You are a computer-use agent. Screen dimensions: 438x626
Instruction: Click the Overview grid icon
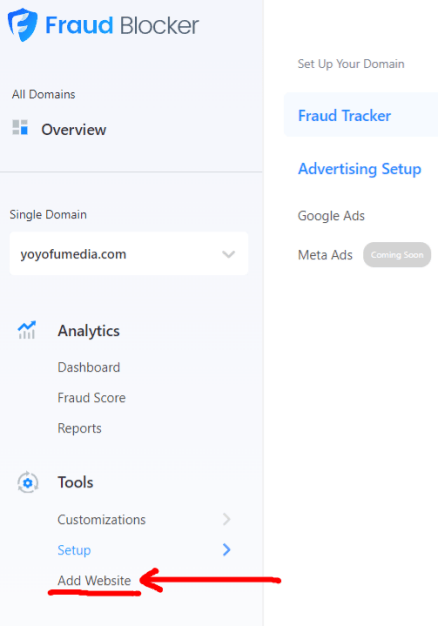click(x=20, y=127)
